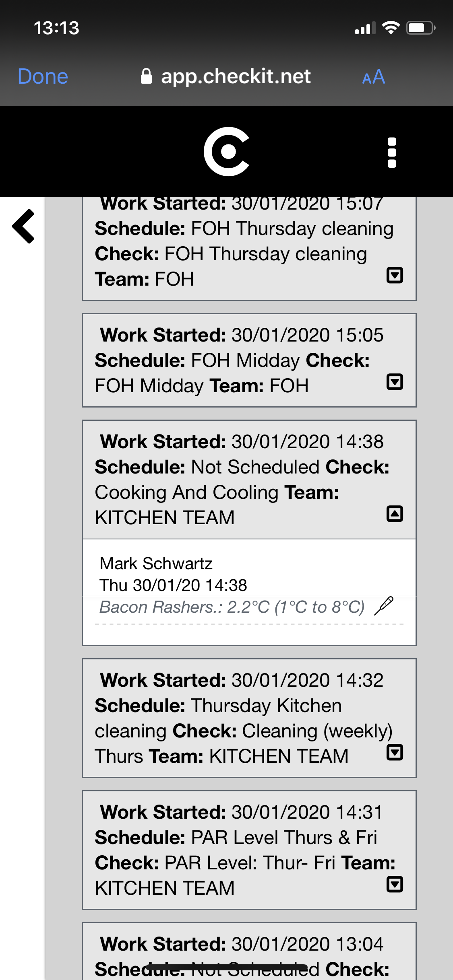Image resolution: width=453 pixels, height=980 pixels.
Task: Go back using the left chevron arrow
Action: [x=23, y=226]
